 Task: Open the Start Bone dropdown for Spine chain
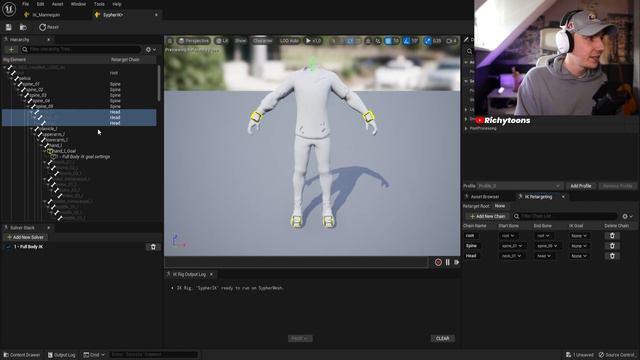tap(512, 246)
